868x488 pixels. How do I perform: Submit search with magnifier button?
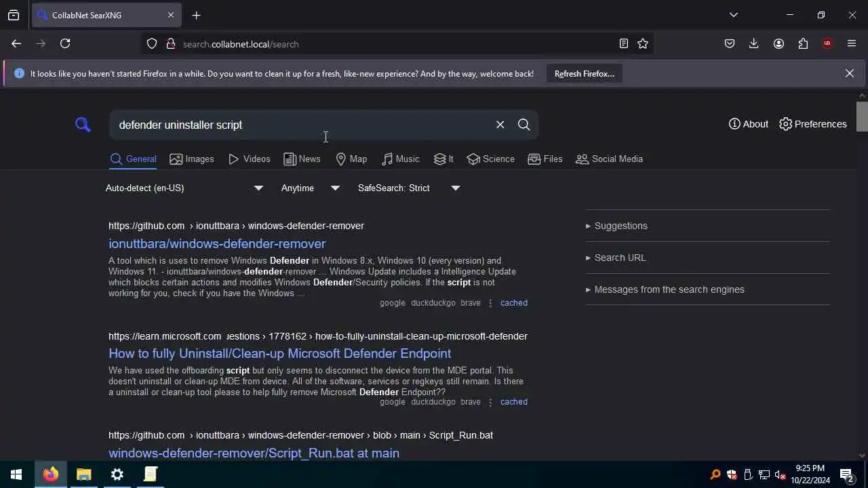(524, 125)
